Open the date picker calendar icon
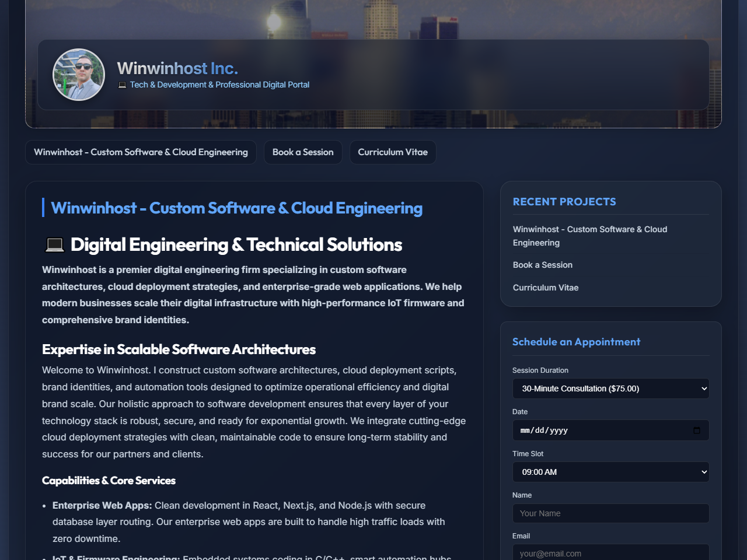 [696, 430]
